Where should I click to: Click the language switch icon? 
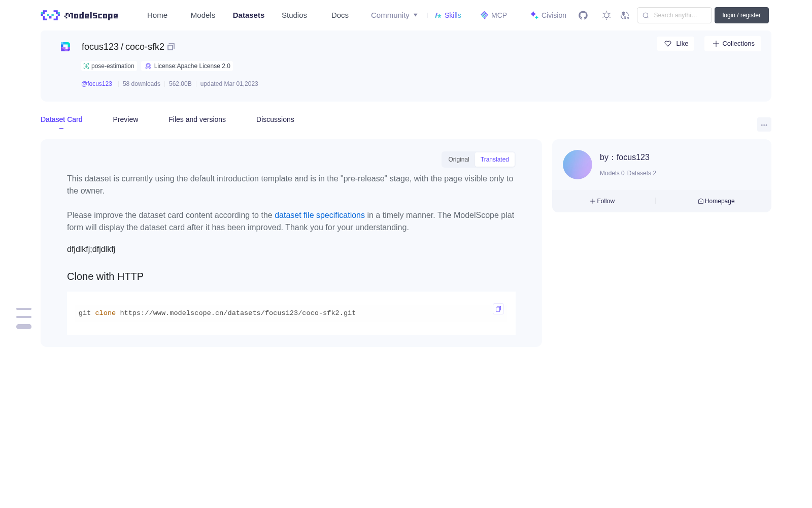coord(625,15)
